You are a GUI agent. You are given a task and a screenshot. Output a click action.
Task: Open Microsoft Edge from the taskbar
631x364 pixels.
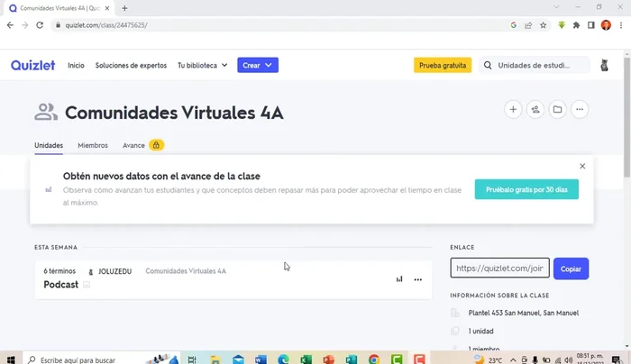(283, 359)
